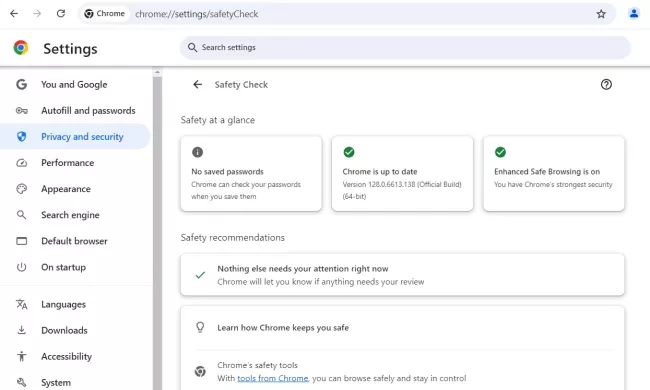Click the translate icon for Languages
Image resolution: width=650 pixels, height=390 pixels.
22,304
